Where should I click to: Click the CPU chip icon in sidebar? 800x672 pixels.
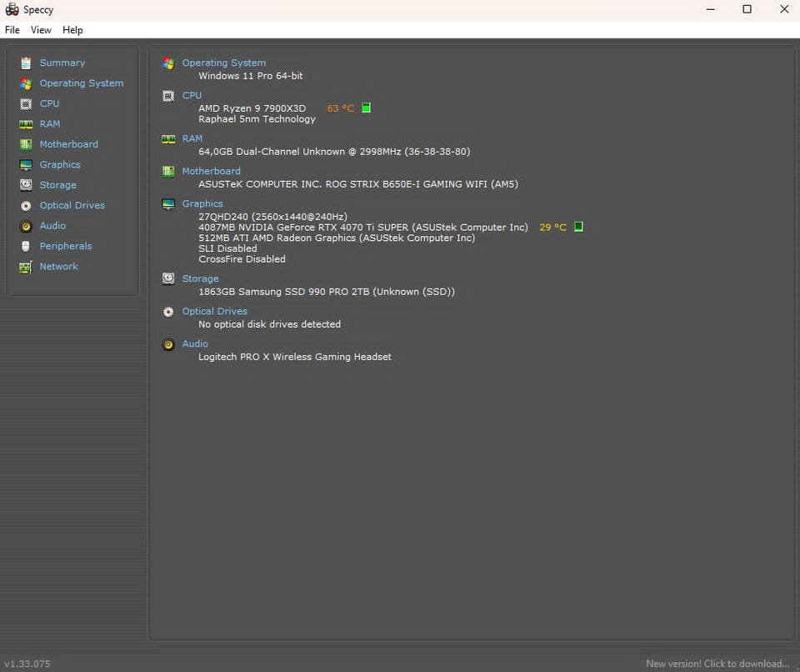(x=26, y=104)
